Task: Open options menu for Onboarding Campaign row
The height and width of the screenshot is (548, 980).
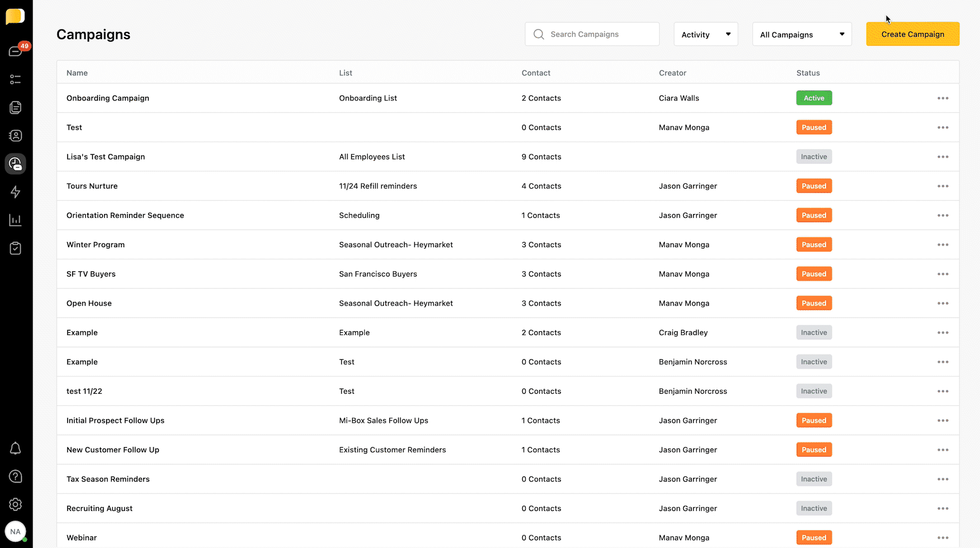Action: click(x=942, y=98)
